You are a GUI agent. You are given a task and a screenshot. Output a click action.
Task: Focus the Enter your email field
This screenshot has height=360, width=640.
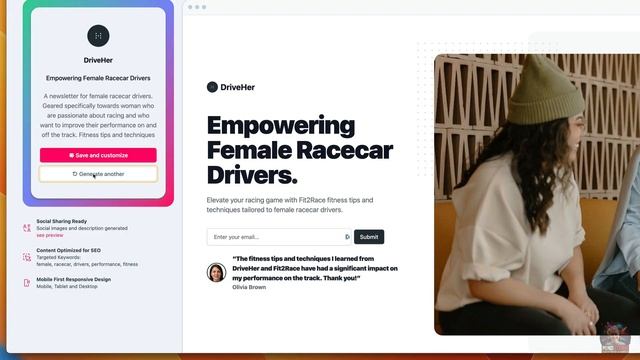coord(279,237)
